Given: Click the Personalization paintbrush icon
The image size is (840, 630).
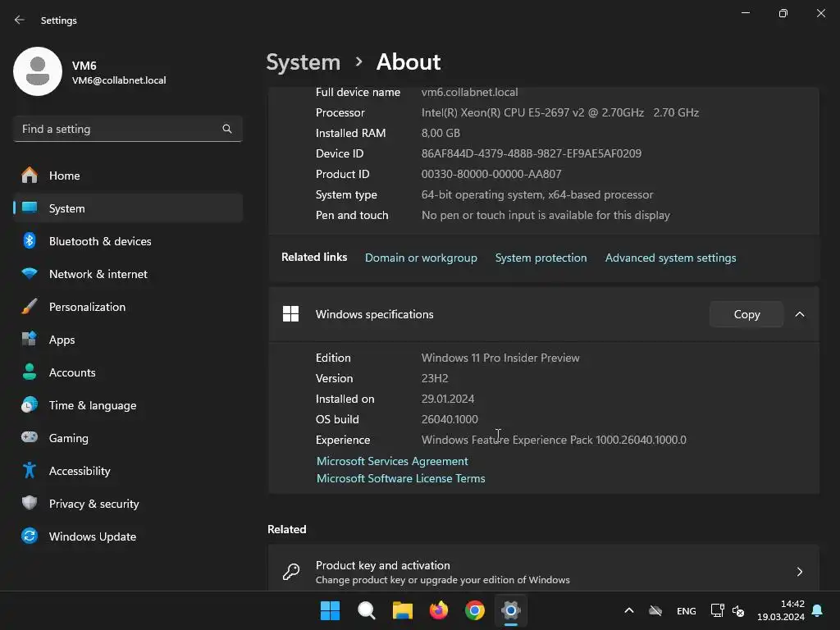Looking at the screenshot, I should (30, 307).
